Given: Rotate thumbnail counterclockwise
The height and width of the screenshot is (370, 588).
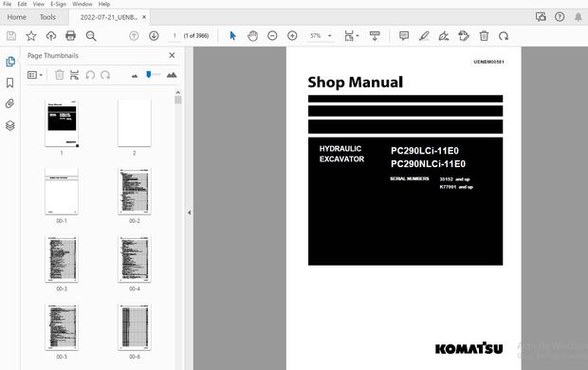Looking at the screenshot, I should tap(90, 75).
